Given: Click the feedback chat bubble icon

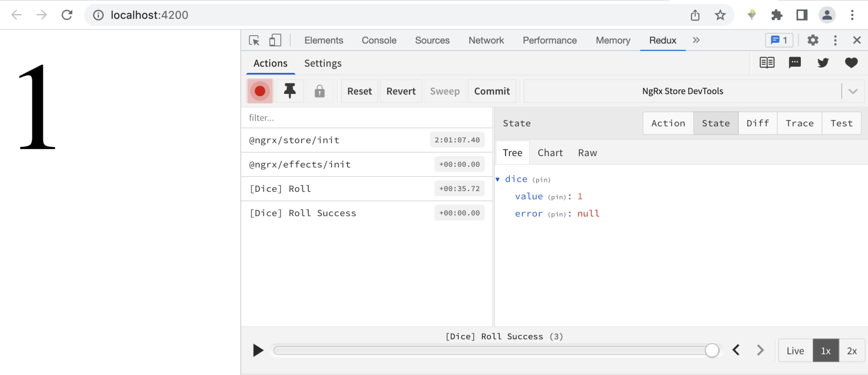Looking at the screenshot, I should click(795, 63).
